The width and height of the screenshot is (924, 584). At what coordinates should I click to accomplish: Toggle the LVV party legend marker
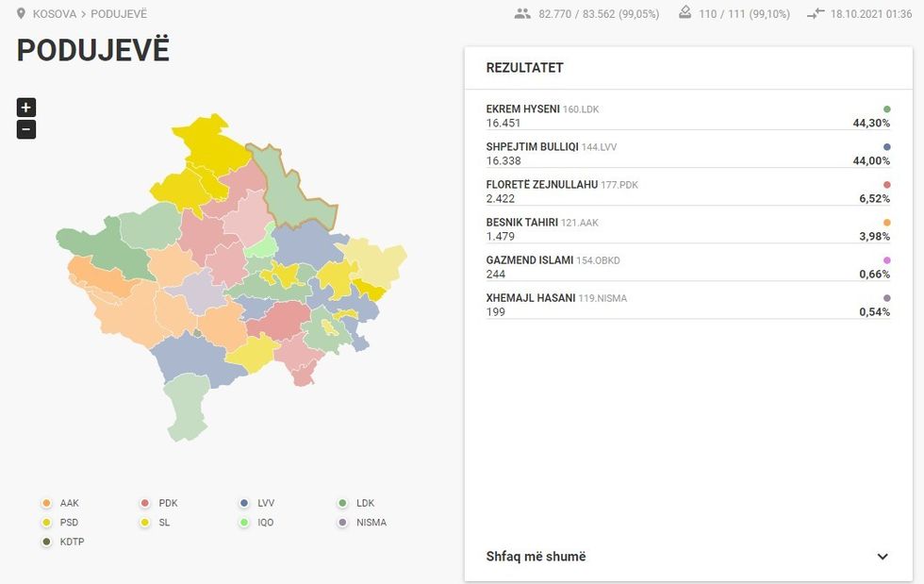pos(244,504)
